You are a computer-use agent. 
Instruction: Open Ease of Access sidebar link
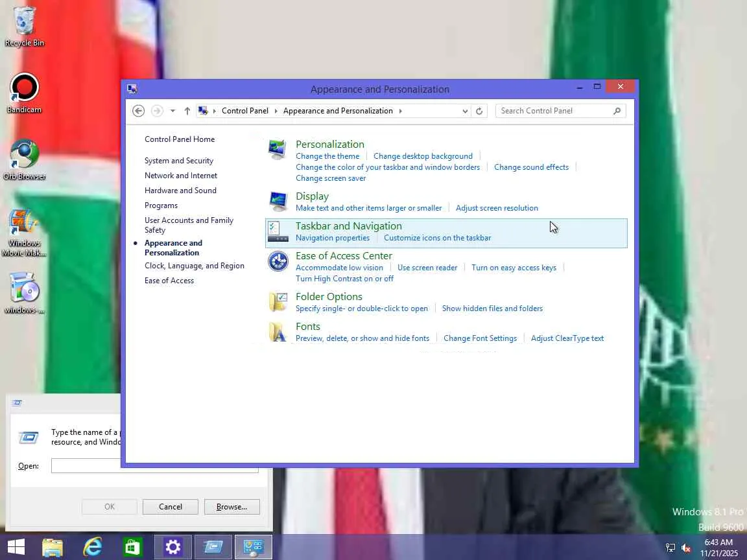coord(169,281)
